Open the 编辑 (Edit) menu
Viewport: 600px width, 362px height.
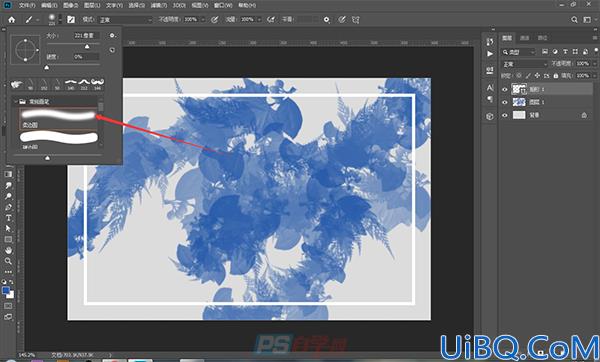click(x=49, y=5)
